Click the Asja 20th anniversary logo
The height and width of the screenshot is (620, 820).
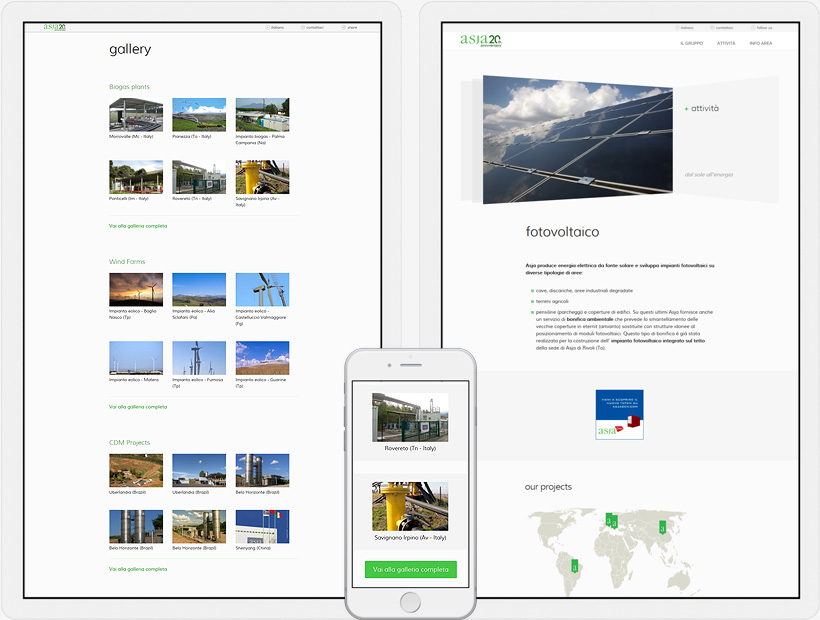[x=479, y=42]
